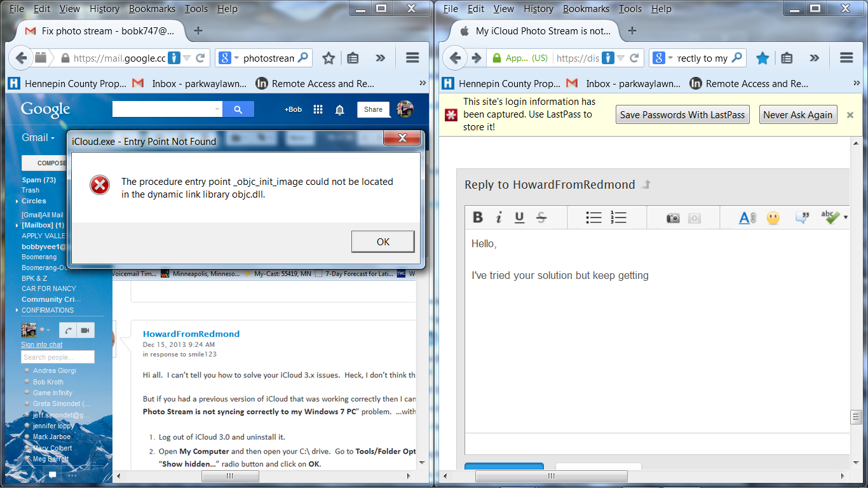Run the photostream search via the magnifier icon
This screenshot has width=868, height=488.
pyautogui.click(x=303, y=58)
